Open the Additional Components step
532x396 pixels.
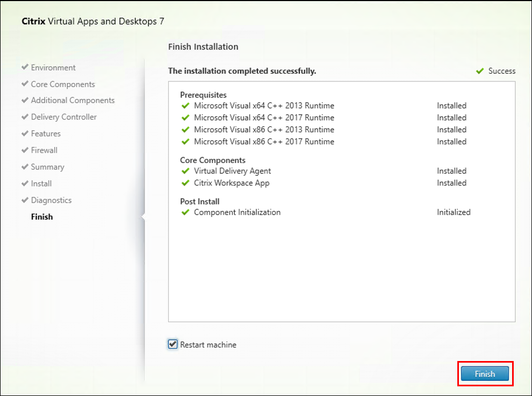point(73,101)
